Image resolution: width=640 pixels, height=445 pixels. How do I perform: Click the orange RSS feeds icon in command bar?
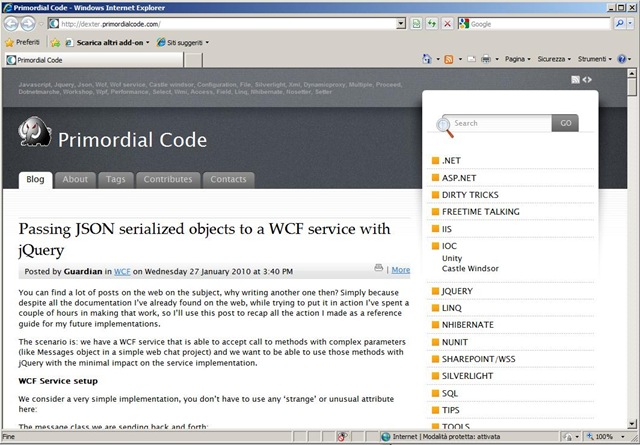tap(449, 60)
